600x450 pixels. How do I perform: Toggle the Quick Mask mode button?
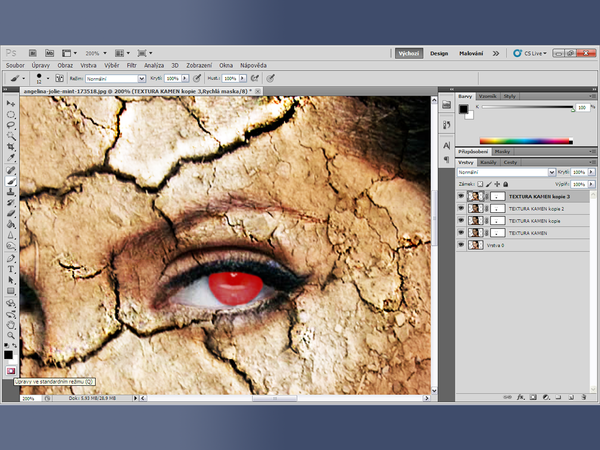pos(11,371)
